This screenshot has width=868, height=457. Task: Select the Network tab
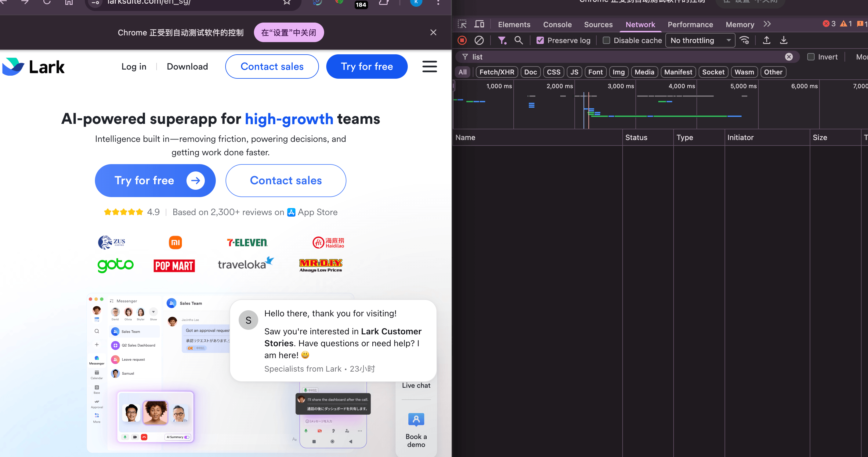pos(640,25)
